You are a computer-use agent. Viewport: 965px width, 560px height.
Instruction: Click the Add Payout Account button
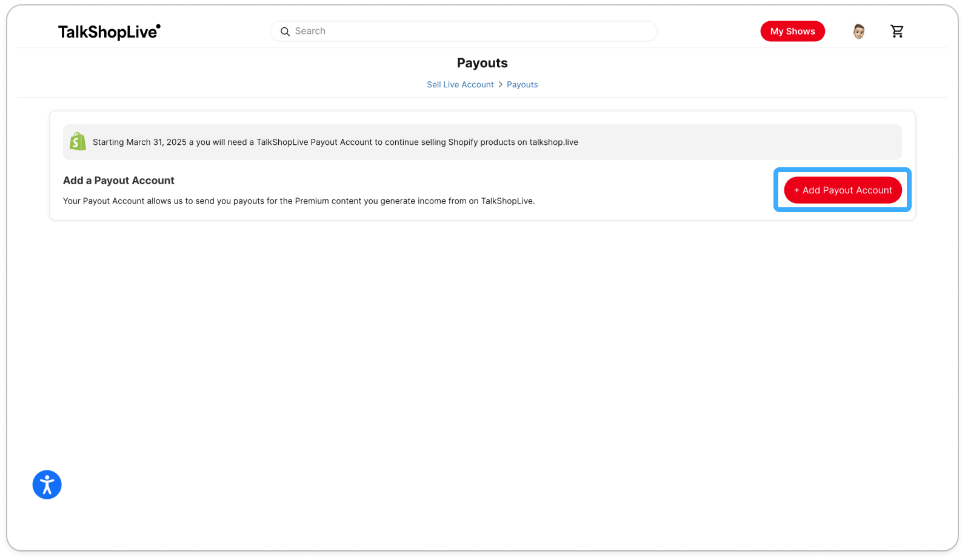point(843,190)
